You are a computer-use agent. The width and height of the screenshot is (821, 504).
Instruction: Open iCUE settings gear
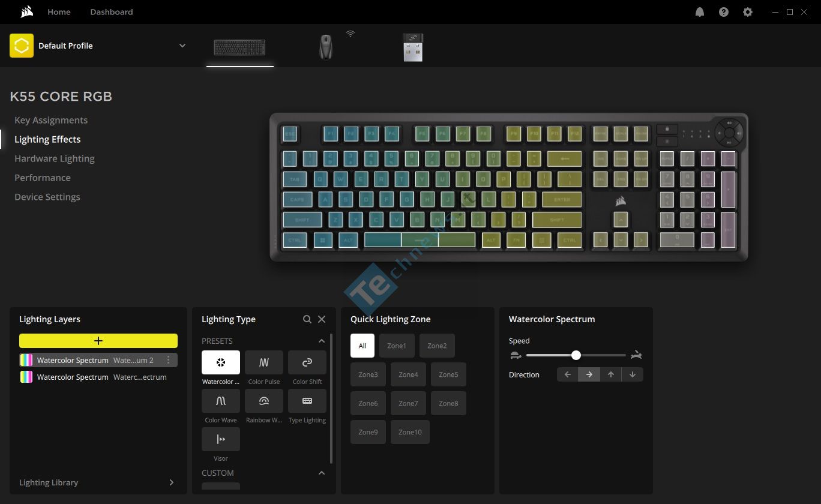tap(748, 12)
